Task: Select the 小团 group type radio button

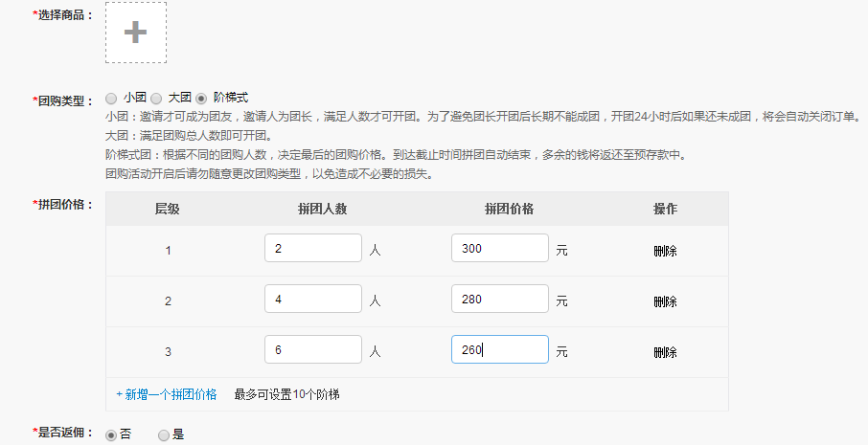Action: click(x=111, y=98)
